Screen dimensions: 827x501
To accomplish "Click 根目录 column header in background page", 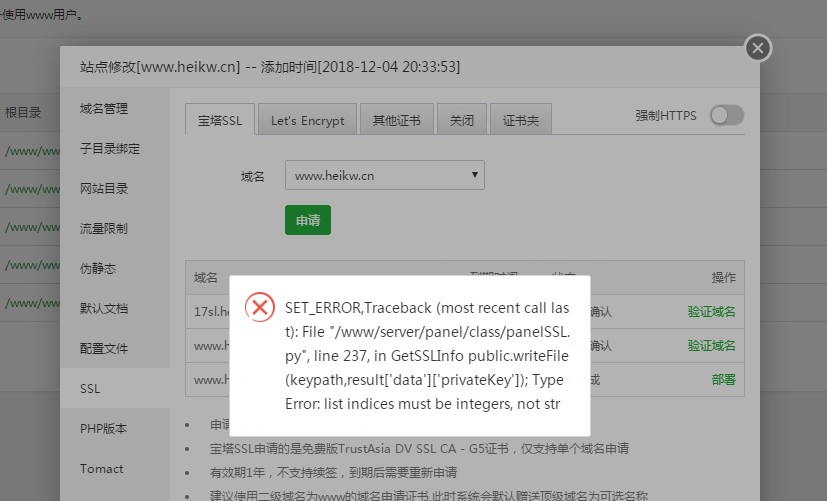I will pyautogui.click(x=23, y=112).
